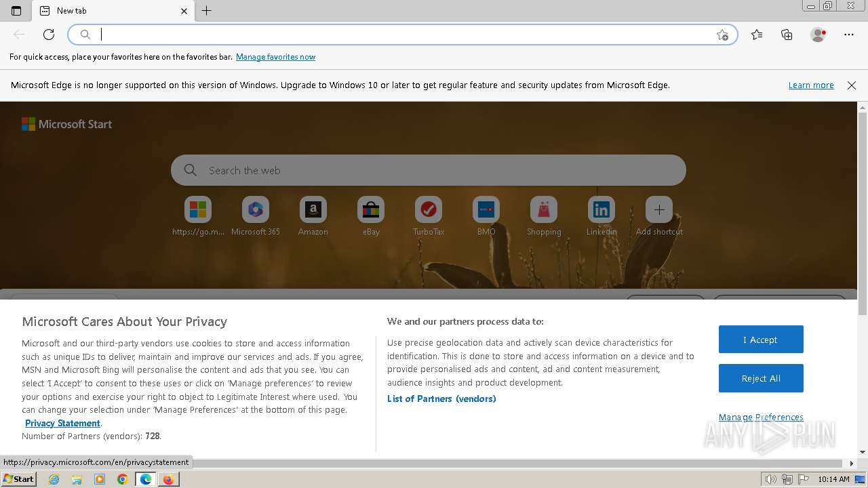The height and width of the screenshot is (488, 868).
Task: Click the I Accept button
Action: point(761,340)
